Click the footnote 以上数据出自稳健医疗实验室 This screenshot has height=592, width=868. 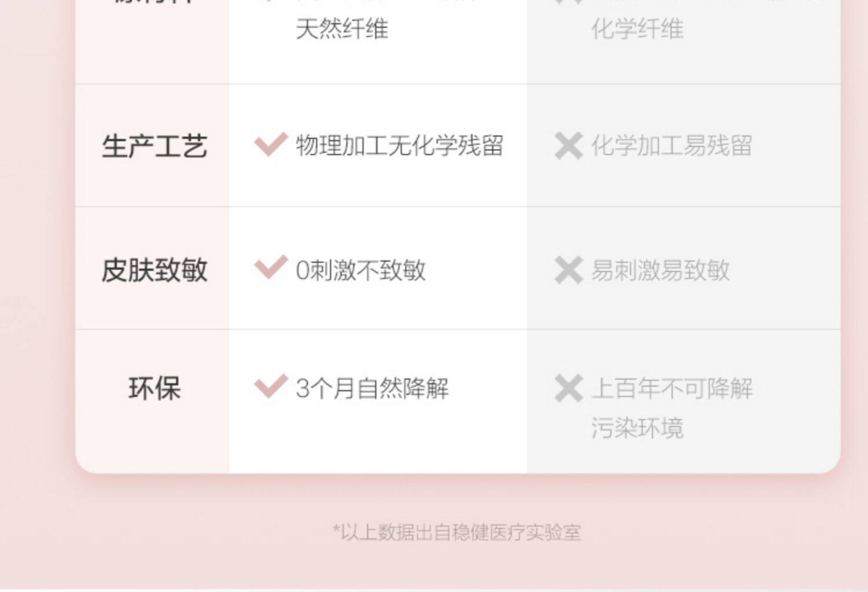click(457, 532)
